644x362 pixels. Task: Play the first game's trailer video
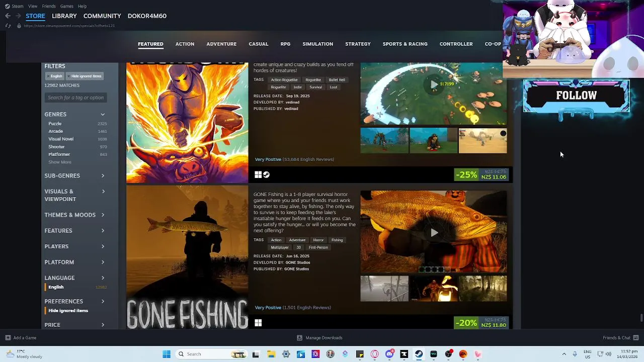[x=434, y=84]
